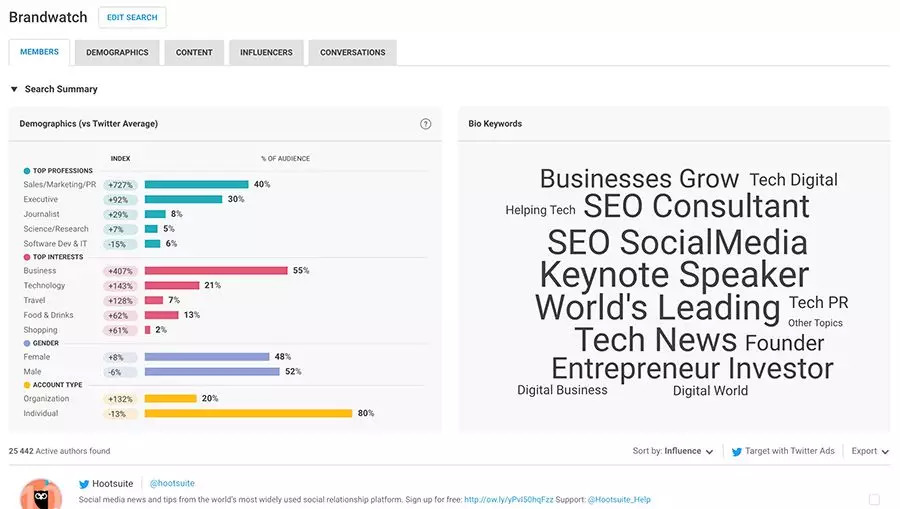Click the Twitter bird icon beside Hootsuite
The width and height of the screenshot is (900, 509).
[84, 484]
